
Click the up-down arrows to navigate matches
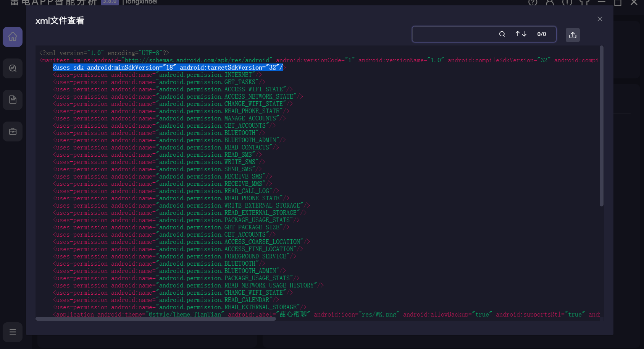coord(521,34)
